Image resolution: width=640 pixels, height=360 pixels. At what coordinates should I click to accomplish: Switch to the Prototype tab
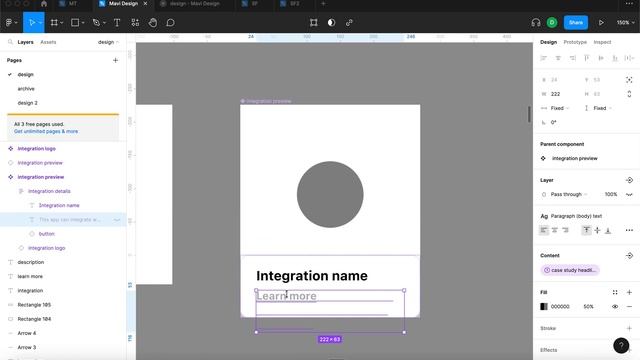tap(575, 42)
